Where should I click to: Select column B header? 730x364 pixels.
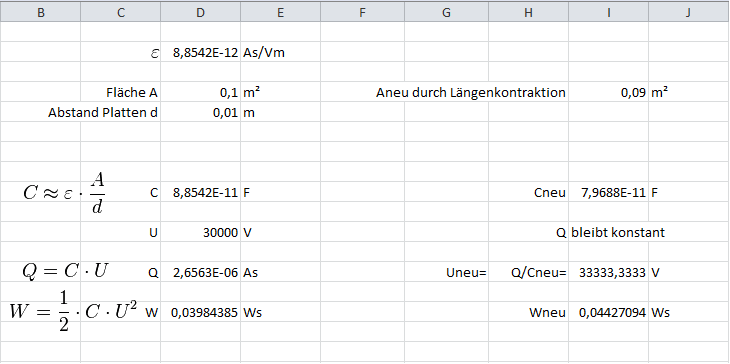tap(41, 13)
